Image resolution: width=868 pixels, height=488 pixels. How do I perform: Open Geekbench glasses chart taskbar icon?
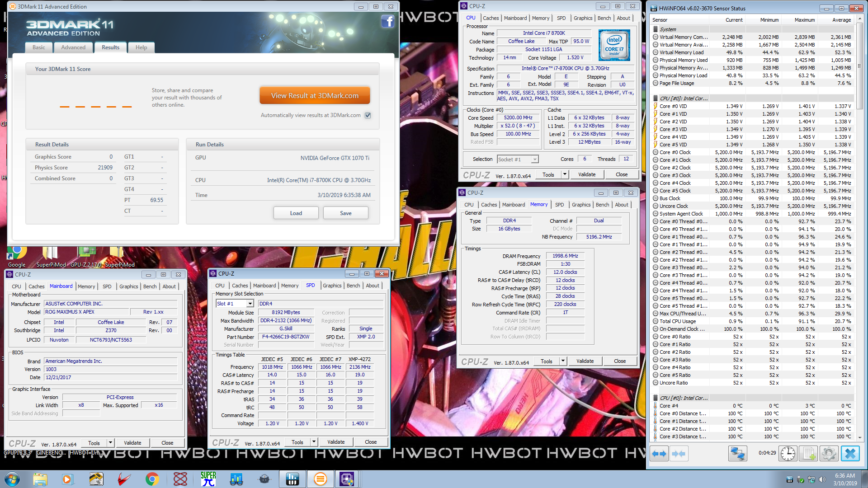pyautogui.click(x=236, y=479)
